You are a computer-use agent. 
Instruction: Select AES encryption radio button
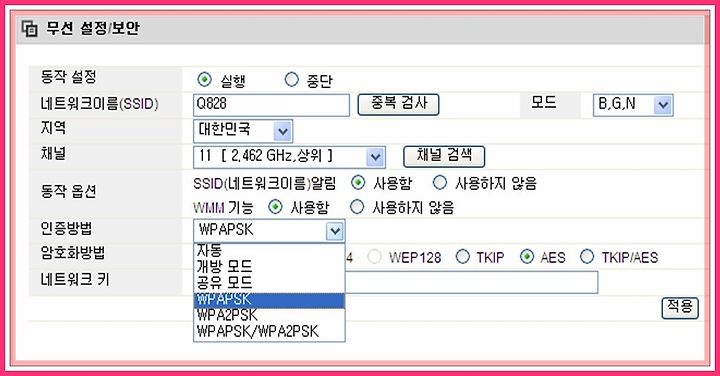click(x=527, y=257)
